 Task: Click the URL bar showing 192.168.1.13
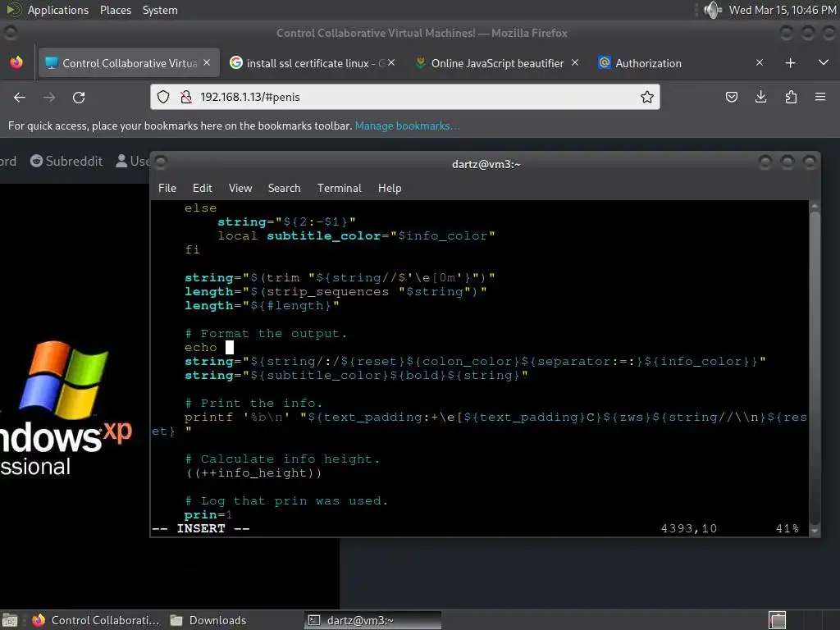tap(405, 97)
